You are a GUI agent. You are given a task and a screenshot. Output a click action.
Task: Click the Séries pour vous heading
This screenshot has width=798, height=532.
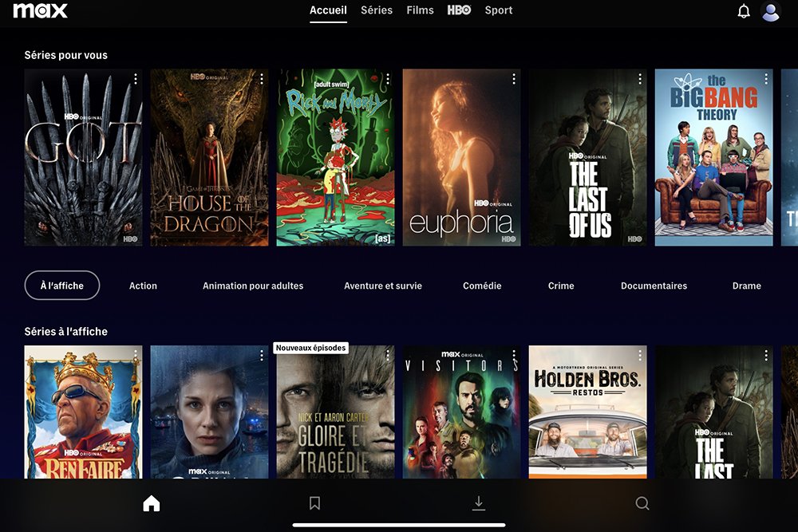coord(66,55)
